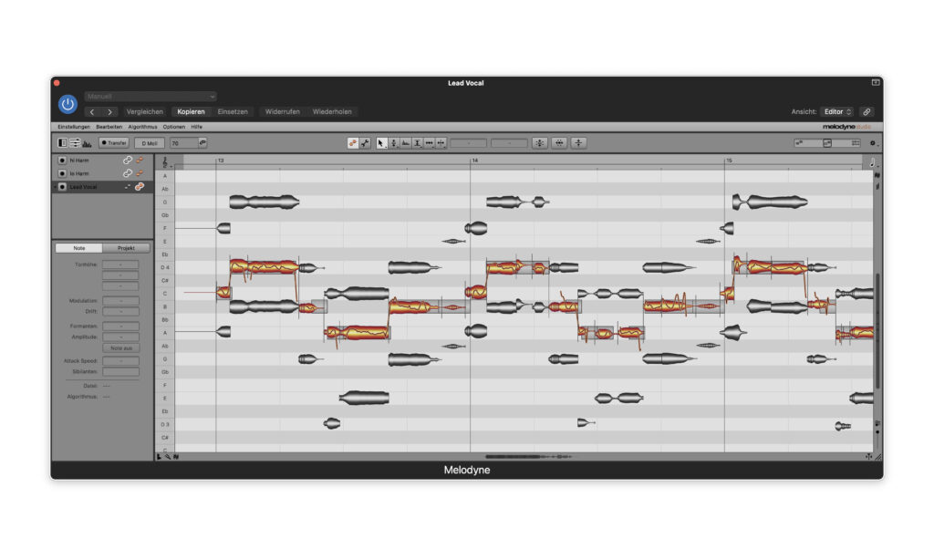
Task: Click the quantize time macro icon
Action: [559, 143]
